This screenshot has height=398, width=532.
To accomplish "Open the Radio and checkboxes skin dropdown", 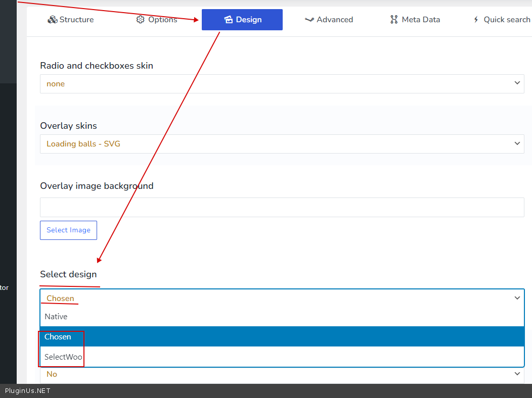I will click(x=282, y=84).
